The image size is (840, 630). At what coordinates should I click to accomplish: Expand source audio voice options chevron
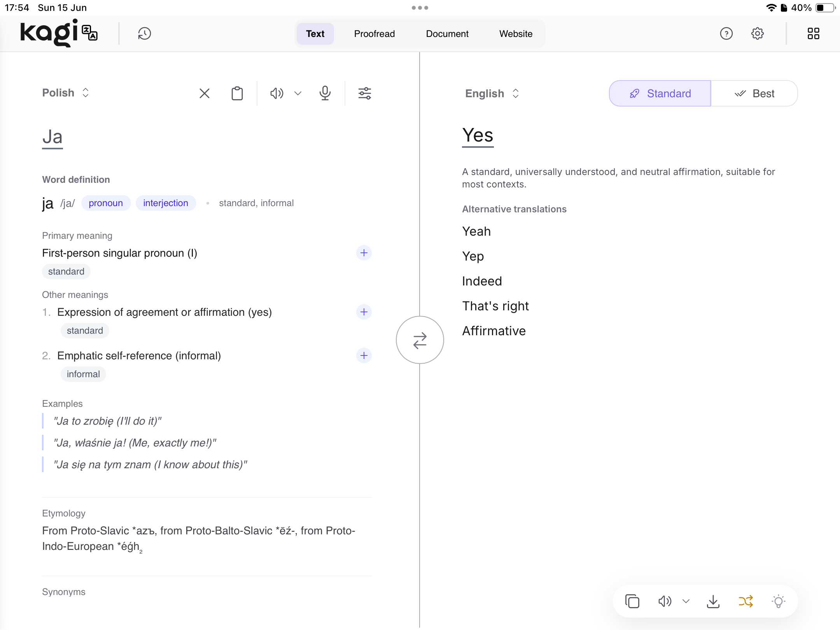[x=298, y=93]
